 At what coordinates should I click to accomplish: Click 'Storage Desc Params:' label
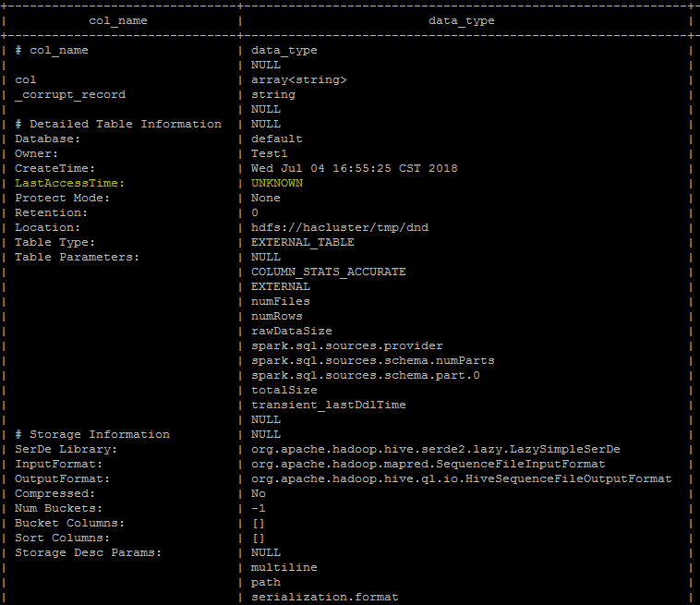89,552
